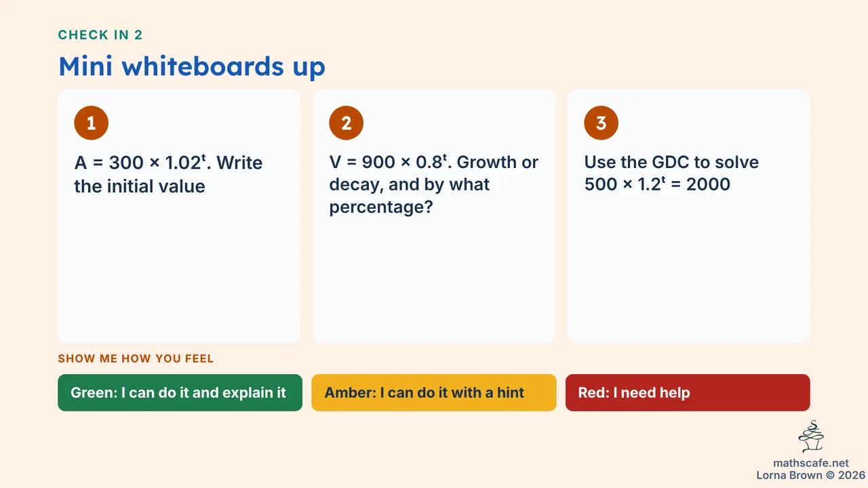
Task: Click the V = 900 × 0.8ᵗ question text
Action: (389, 163)
